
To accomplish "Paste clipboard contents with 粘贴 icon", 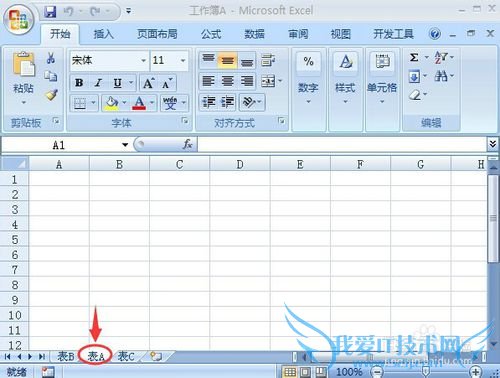I will pos(23,63).
